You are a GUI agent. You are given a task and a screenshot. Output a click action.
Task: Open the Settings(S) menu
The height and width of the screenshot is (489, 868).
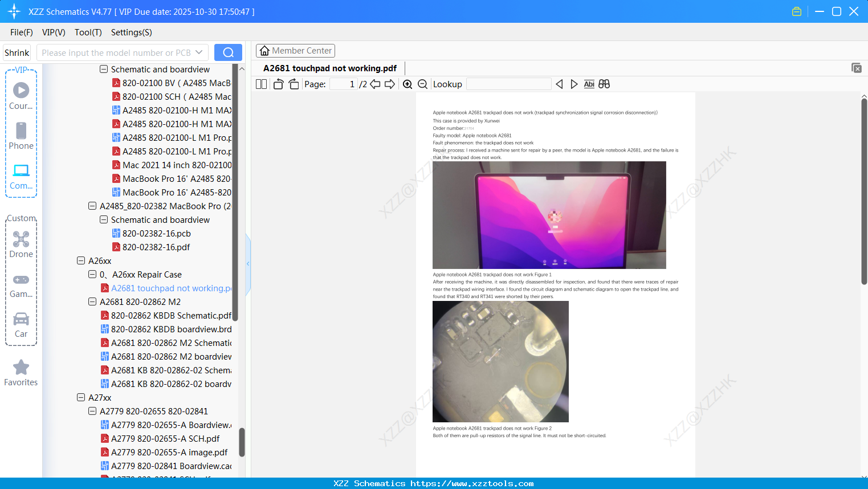[x=132, y=32]
